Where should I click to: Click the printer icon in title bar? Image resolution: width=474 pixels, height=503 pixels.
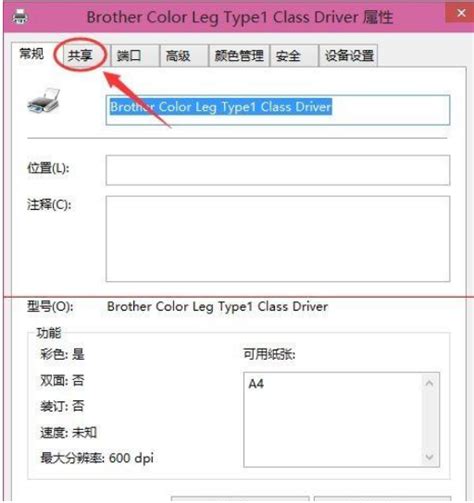click(20, 16)
